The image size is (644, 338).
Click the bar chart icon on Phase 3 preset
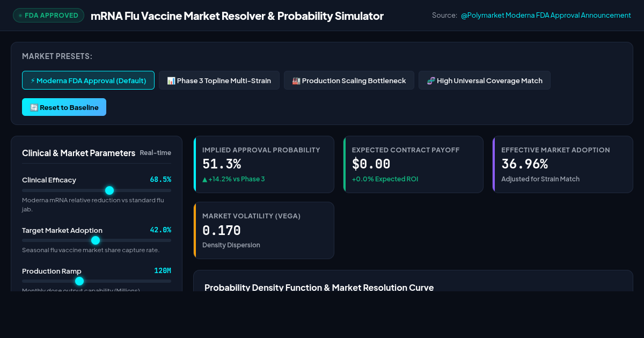click(171, 80)
